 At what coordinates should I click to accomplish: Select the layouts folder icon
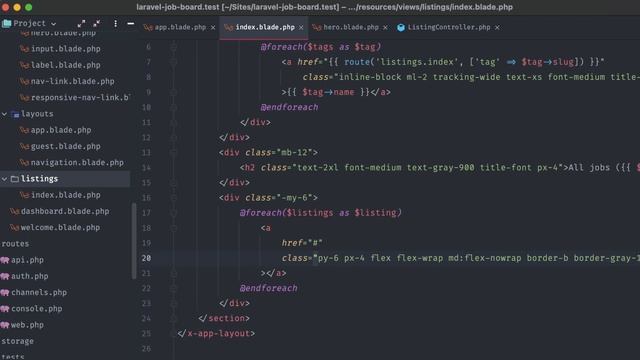[15, 114]
